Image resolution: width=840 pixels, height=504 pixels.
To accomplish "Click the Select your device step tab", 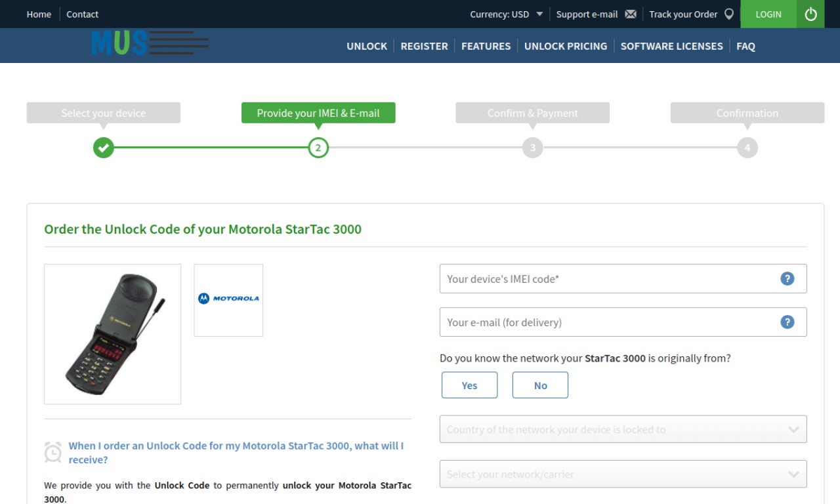I will (x=104, y=113).
